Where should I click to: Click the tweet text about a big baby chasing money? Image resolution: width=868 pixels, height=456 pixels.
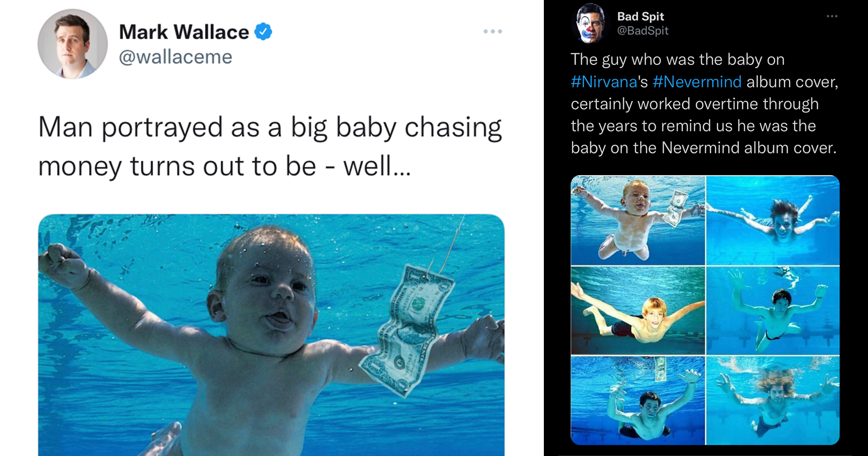(x=270, y=147)
